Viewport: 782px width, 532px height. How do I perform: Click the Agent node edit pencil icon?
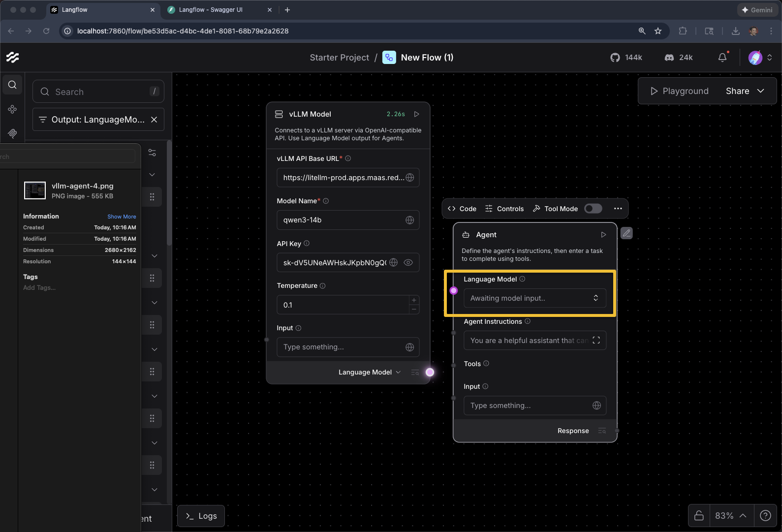(x=626, y=233)
